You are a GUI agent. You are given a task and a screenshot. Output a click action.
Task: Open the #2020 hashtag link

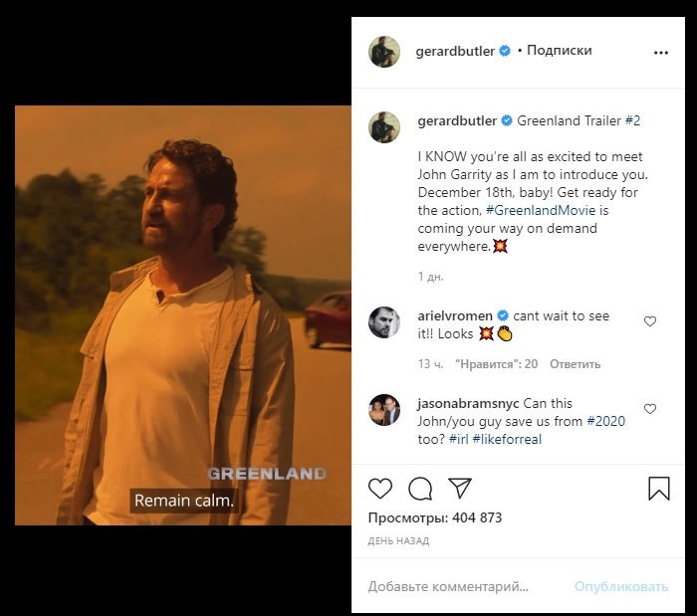click(x=605, y=422)
